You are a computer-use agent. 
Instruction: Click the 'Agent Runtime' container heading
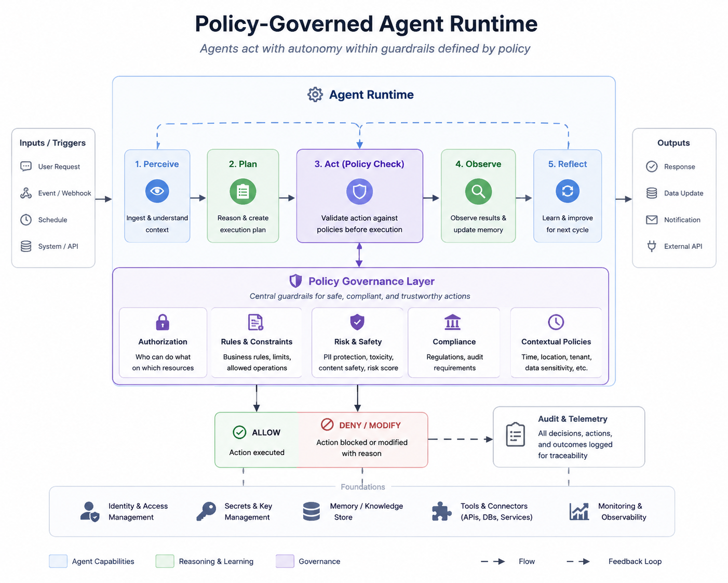371,95
